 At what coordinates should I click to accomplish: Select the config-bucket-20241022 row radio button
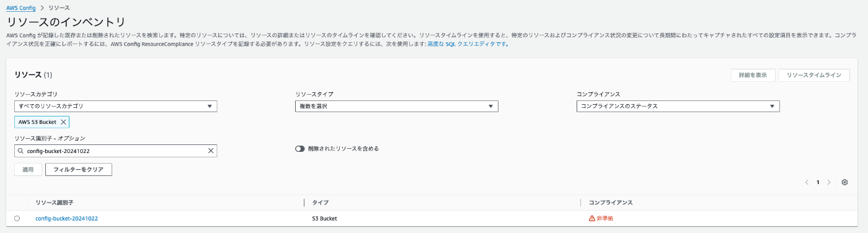pos(17,218)
